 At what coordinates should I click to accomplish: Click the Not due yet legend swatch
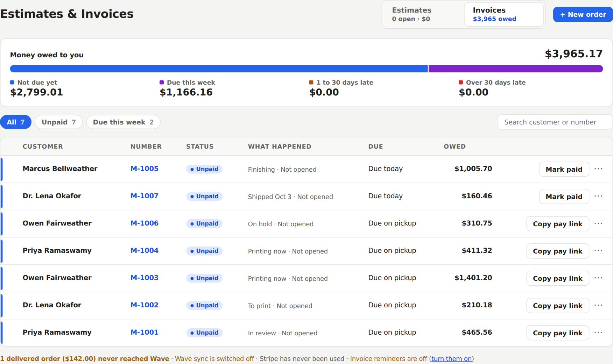[x=12, y=83]
